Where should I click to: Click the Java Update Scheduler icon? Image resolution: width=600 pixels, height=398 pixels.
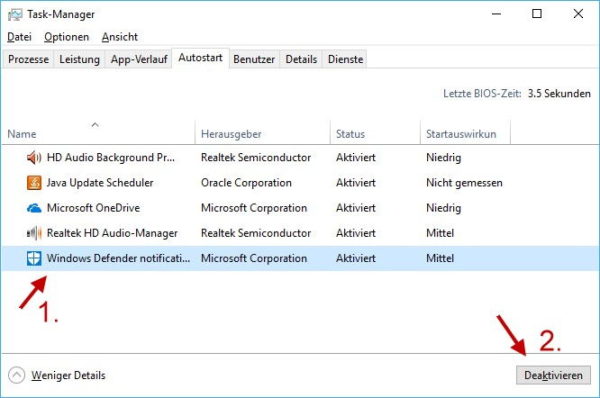(34, 183)
